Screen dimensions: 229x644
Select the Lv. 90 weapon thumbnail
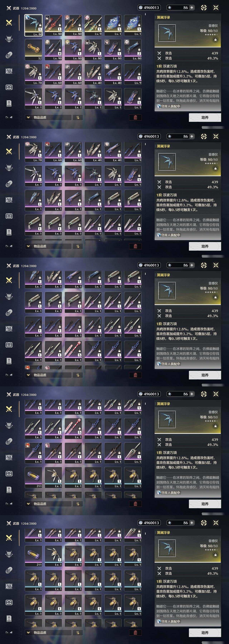pyautogui.click(x=53, y=50)
